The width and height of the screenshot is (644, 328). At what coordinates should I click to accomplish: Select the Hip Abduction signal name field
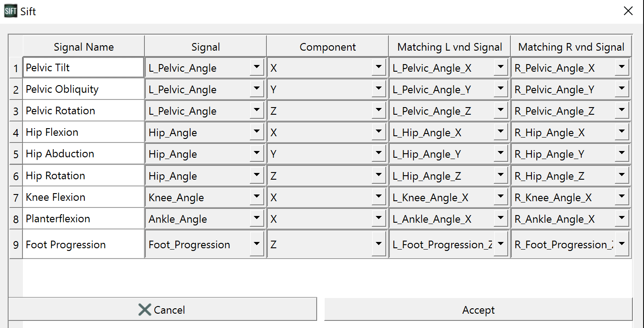point(83,154)
